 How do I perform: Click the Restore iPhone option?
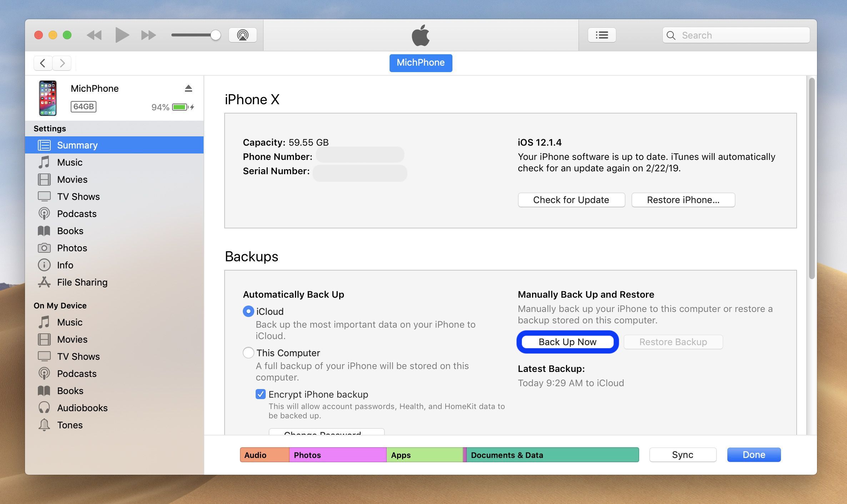(683, 199)
